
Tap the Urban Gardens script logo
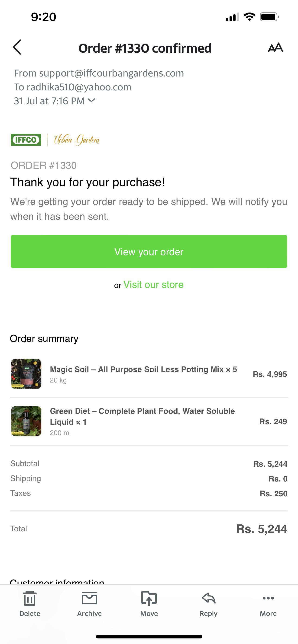tap(77, 140)
